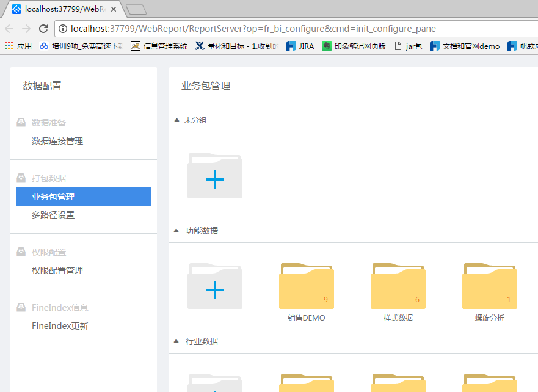538x392 pixels.
Task: Open FineIndex更新 in the sidebar
Action: coord(60,326)
